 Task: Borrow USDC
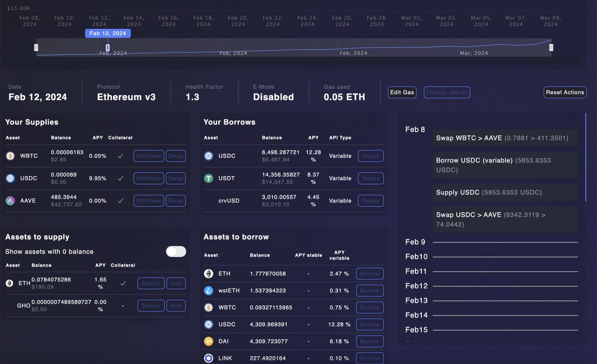point(370,325)
